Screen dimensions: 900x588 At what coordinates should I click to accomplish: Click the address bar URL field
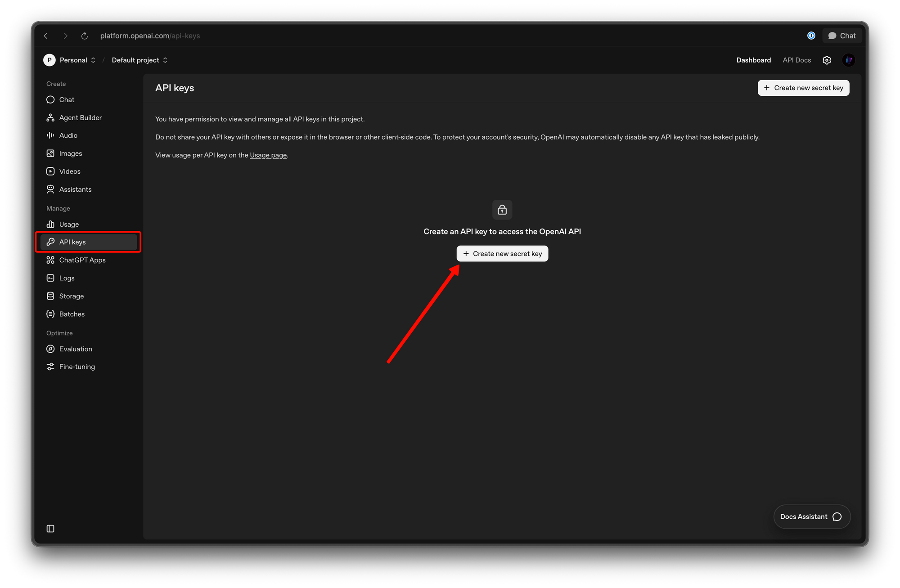[150, 36]
